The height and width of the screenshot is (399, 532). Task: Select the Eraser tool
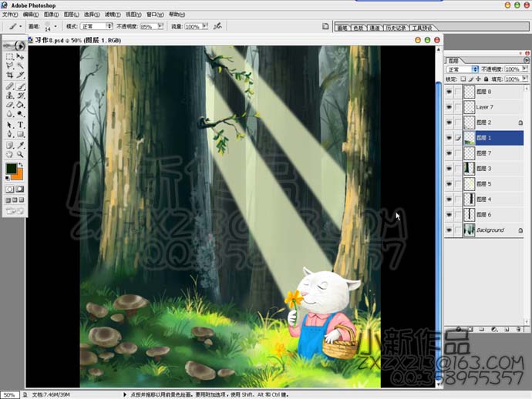tap(9, 105)
